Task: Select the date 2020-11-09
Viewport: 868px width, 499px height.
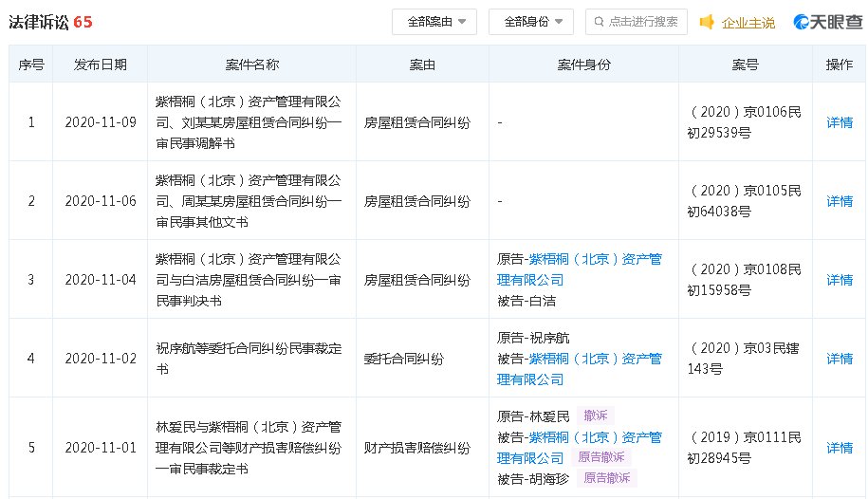Action: (101, 122)
